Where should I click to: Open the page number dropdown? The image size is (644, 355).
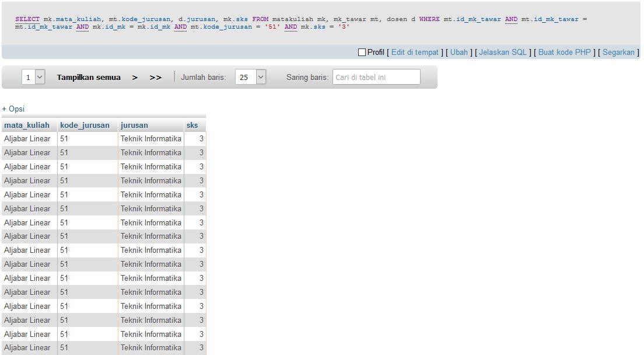coord(33,77)
